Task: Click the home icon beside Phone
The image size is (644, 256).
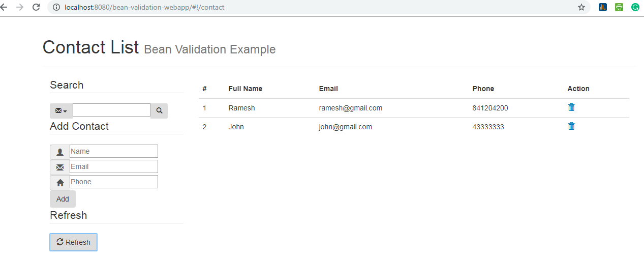Action: point(60,182)
